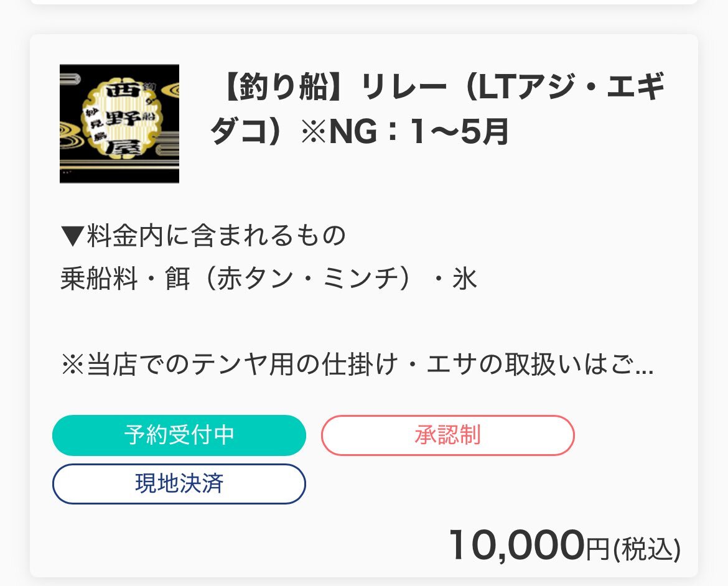728x586 pixels.
Task: Click the 乗船料・餌（赤タン・ミンチ）・氷 line
Action: [x=269, y=279]
